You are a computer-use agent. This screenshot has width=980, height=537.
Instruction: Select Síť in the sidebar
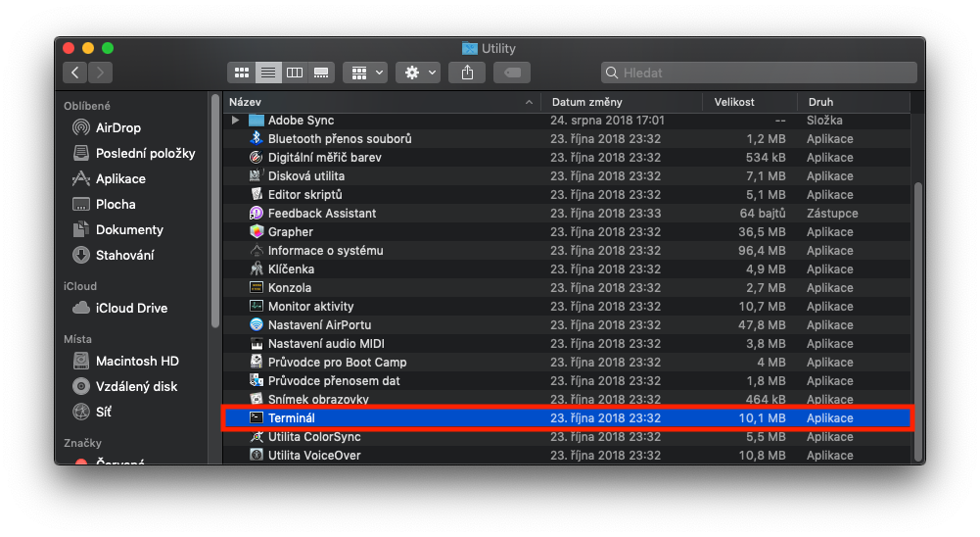(x=92, y=412)
